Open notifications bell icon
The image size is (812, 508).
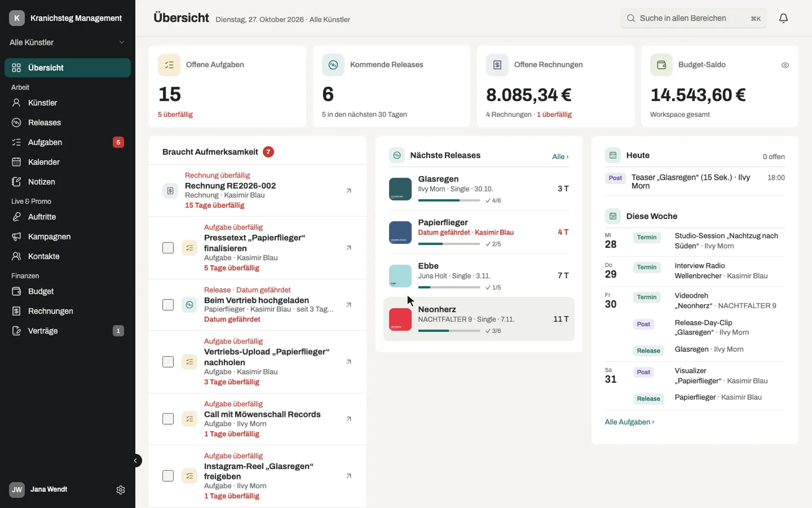[783, 18]
